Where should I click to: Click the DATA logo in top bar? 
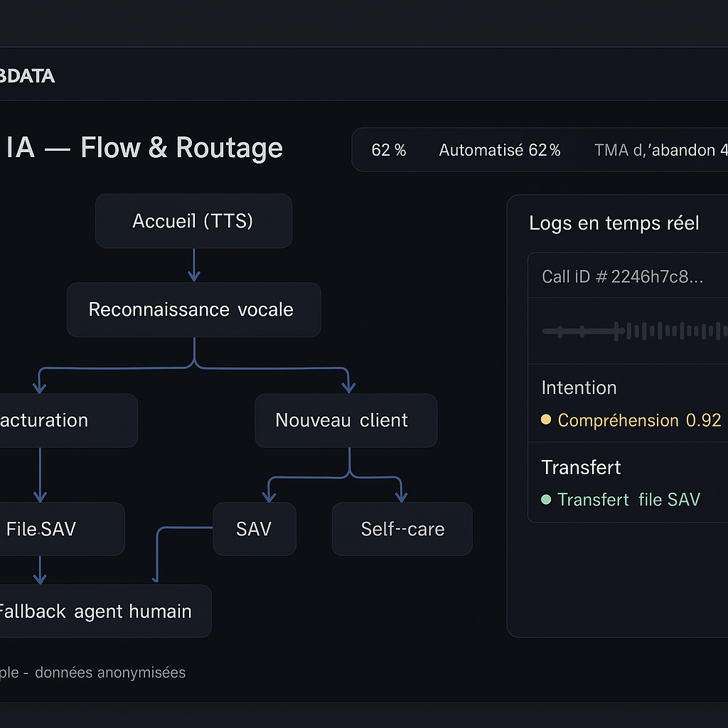pos(27,76)
